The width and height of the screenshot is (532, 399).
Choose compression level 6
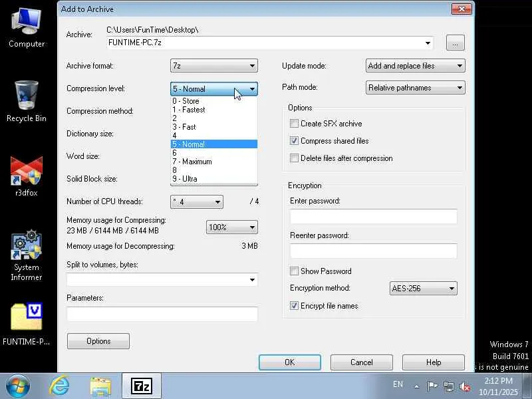[x=213, y=153]
